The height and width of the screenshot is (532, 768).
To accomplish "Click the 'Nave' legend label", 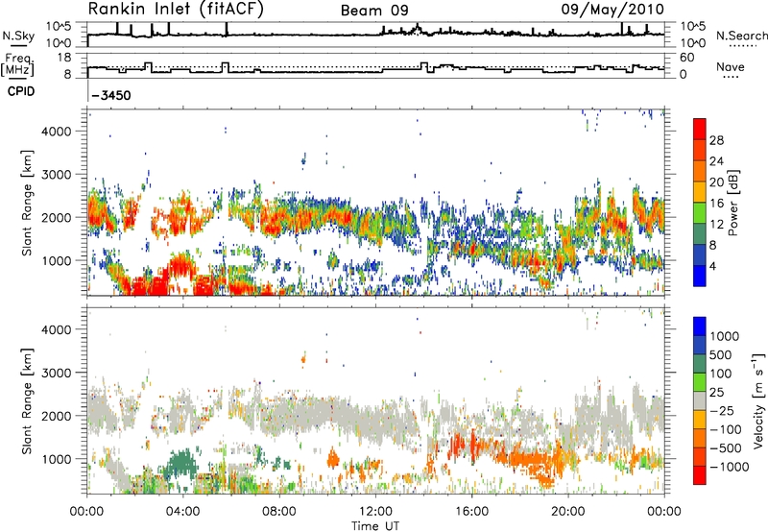I will coord(731,66).
